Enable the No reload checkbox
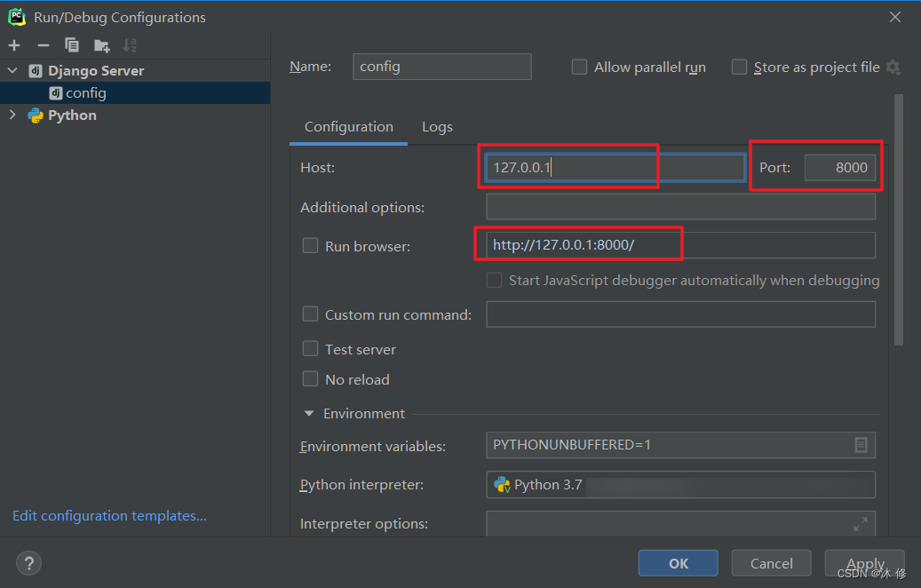Viewport: 921px width, 588px height. (x=310, y=379)
